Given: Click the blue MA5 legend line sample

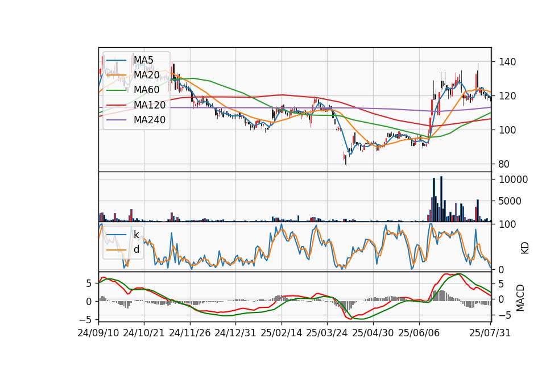Looking at the screenshot, I should pos(116,60).
